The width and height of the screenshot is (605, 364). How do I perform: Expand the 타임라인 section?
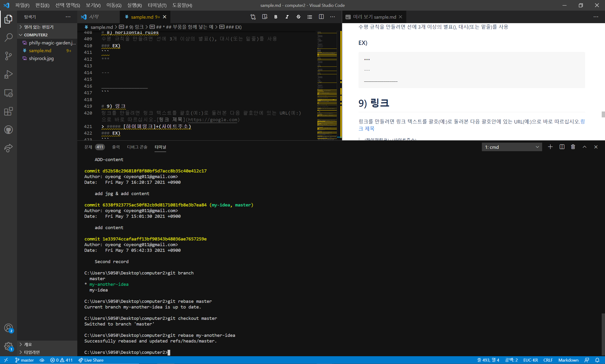(x=47, y=352)
